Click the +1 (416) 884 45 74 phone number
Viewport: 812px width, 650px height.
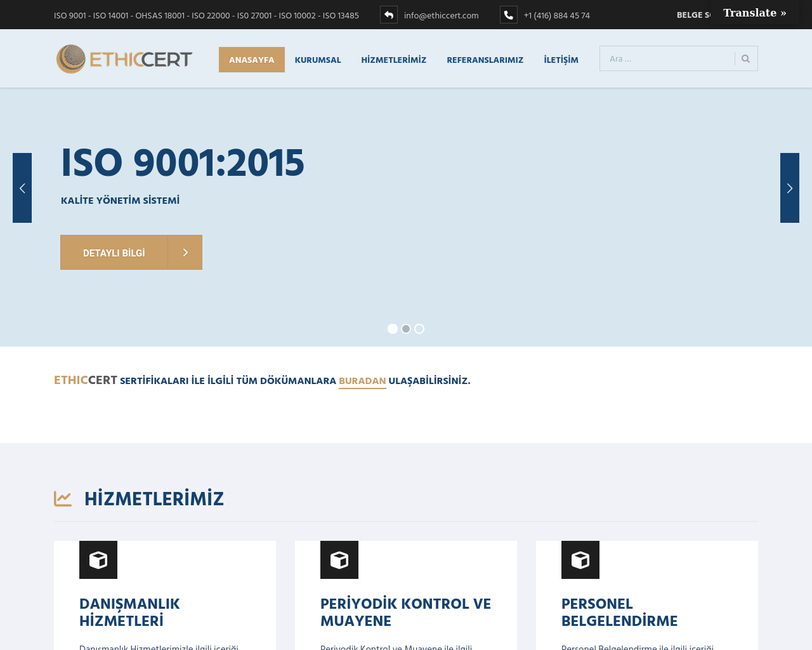coord(557,15)
